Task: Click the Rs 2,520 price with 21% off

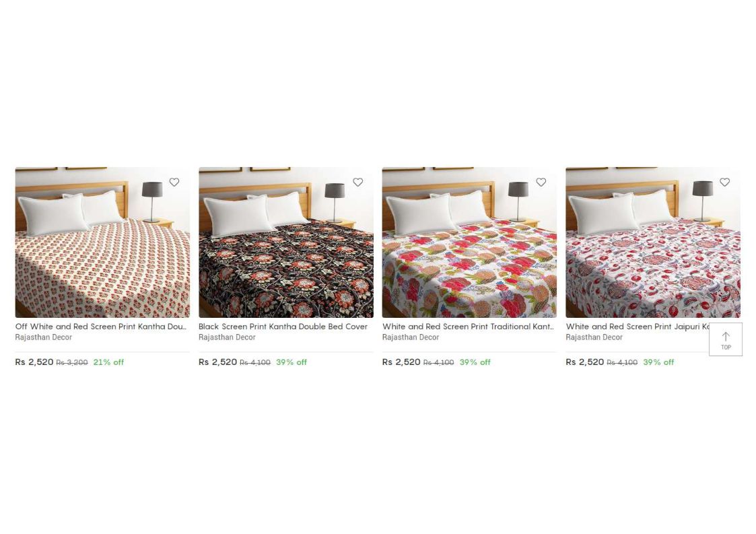Action: coord(34,362)
